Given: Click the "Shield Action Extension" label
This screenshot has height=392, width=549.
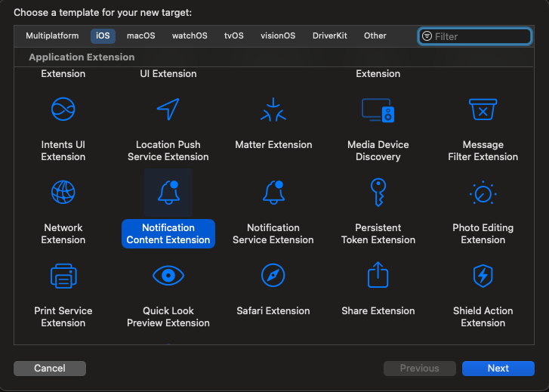Looking at the screenshot, I should pyautogui.click(x=483, y=316).
